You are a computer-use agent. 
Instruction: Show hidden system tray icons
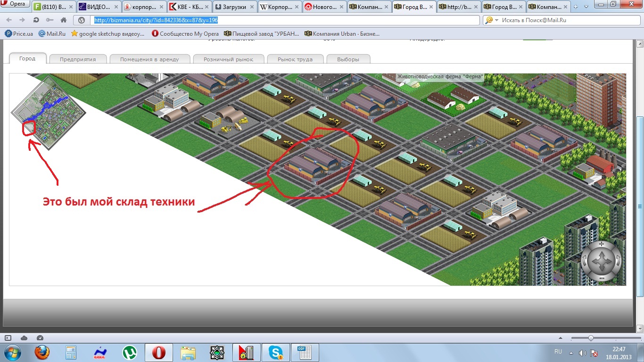click(x=571, y=353)
